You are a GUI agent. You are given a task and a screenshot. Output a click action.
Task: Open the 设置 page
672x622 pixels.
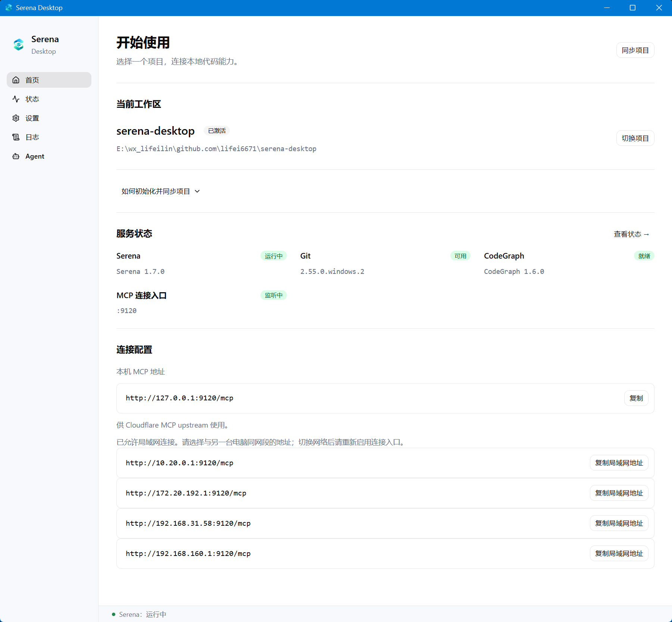[x=49, y=118]
